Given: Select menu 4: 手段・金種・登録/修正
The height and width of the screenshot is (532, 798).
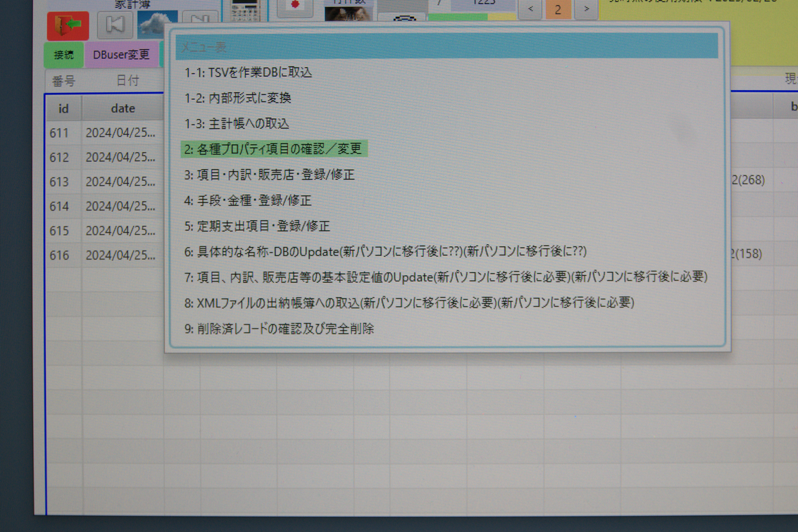Looking at the screenshot, I should [x=247, y=201].
